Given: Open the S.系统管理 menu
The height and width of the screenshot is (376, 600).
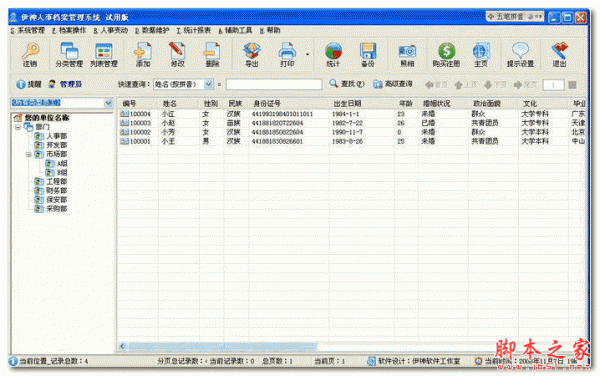Looking at the screenshot, I should (x=28, y=30).
